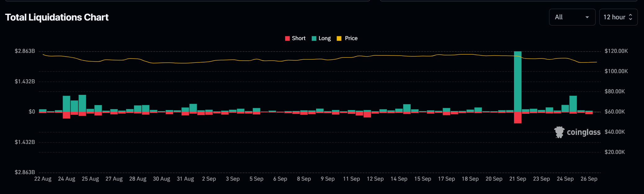Click the "22 Aug" x-axis date label
Viewport: 644px width, 194px height.
[43, 179]
